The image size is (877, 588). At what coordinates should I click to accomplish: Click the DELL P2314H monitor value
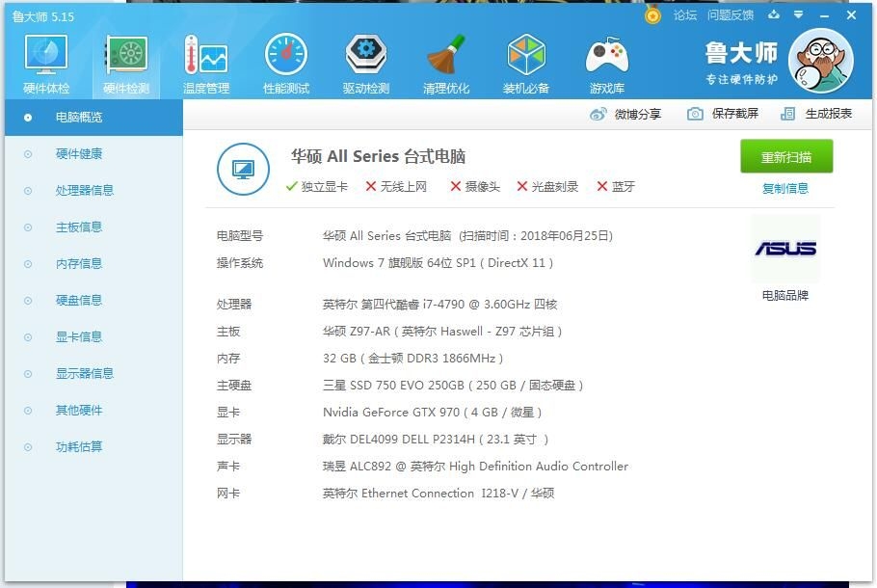point(436,440)
